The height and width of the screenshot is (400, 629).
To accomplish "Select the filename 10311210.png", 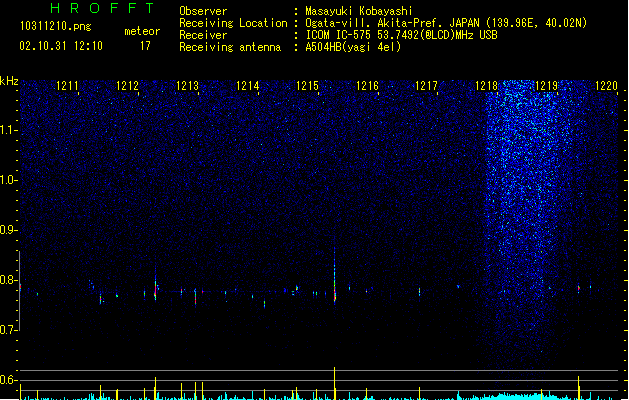I will [56, 26].
